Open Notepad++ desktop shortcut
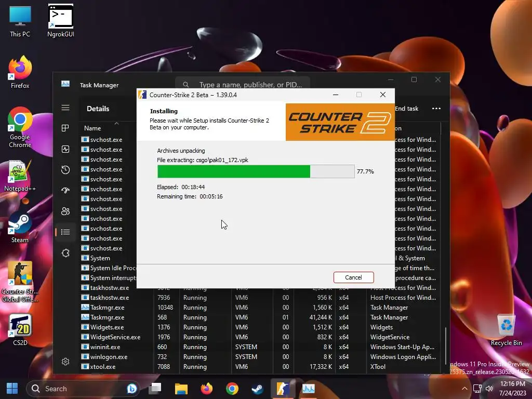 pyautogui.click(x=20, y=176)
